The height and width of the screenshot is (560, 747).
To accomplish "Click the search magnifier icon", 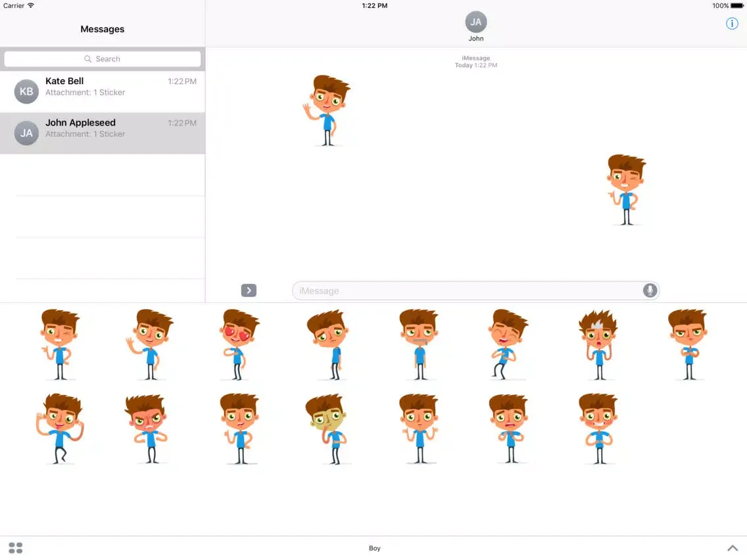I will pos(87,59).
